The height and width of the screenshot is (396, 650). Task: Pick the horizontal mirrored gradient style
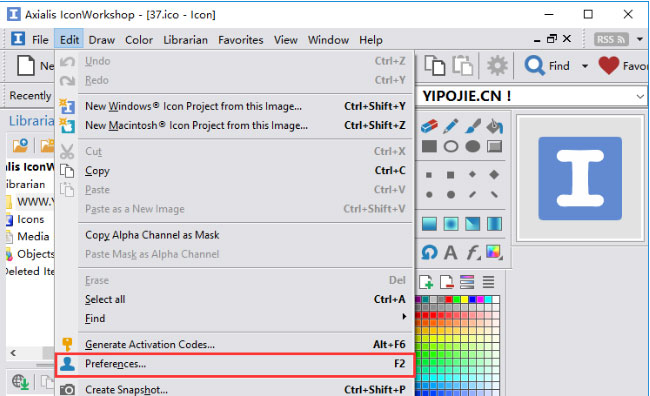494,224
